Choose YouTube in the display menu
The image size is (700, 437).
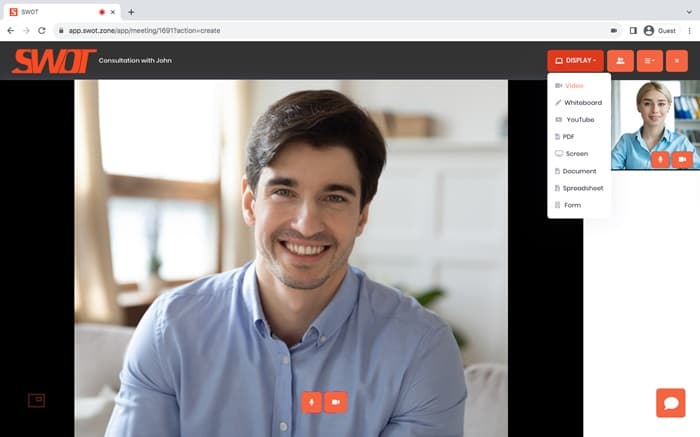(x=579, y=120)
